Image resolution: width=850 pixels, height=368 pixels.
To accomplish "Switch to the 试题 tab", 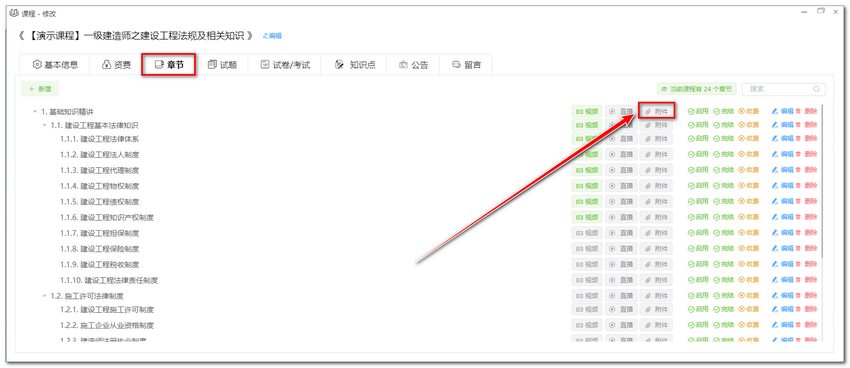I will [222, 64].
